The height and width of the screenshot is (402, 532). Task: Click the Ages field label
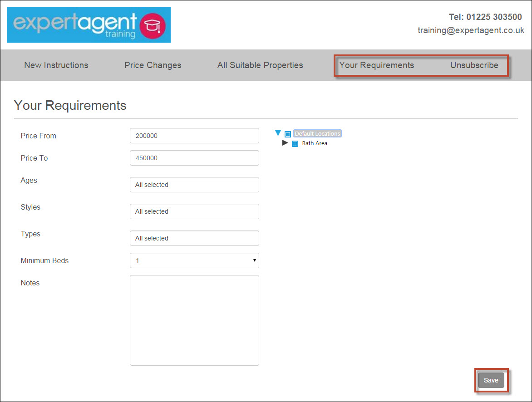29,181
